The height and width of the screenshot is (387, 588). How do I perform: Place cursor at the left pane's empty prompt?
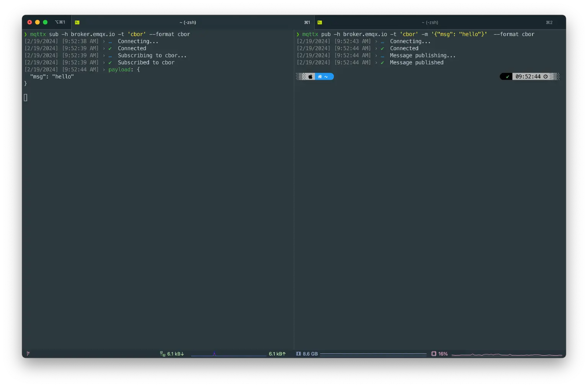coord(26,98)
